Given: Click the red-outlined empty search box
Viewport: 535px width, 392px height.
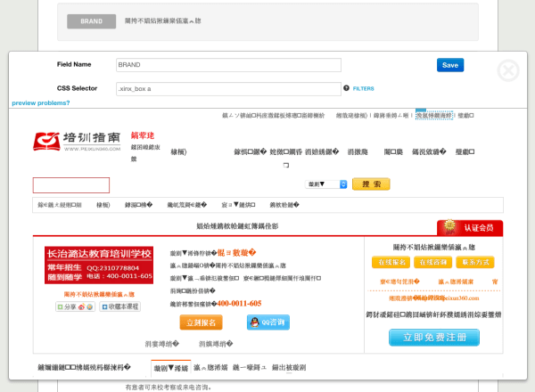Looking at the screenshot, I should [x=71, y=185].
